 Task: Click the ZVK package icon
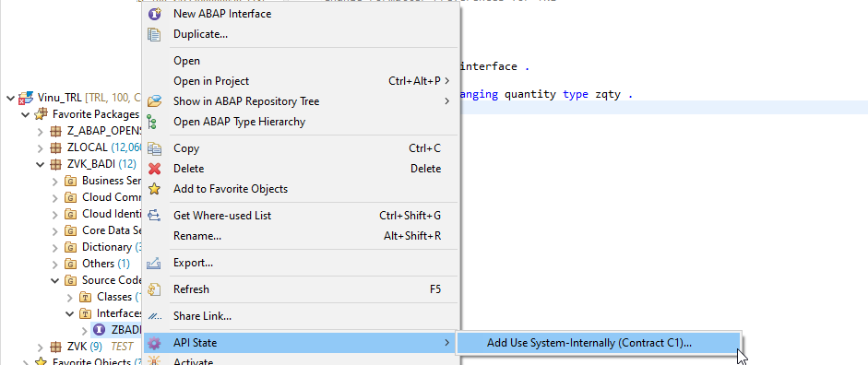pyautogui.click(x=55, y=347)
